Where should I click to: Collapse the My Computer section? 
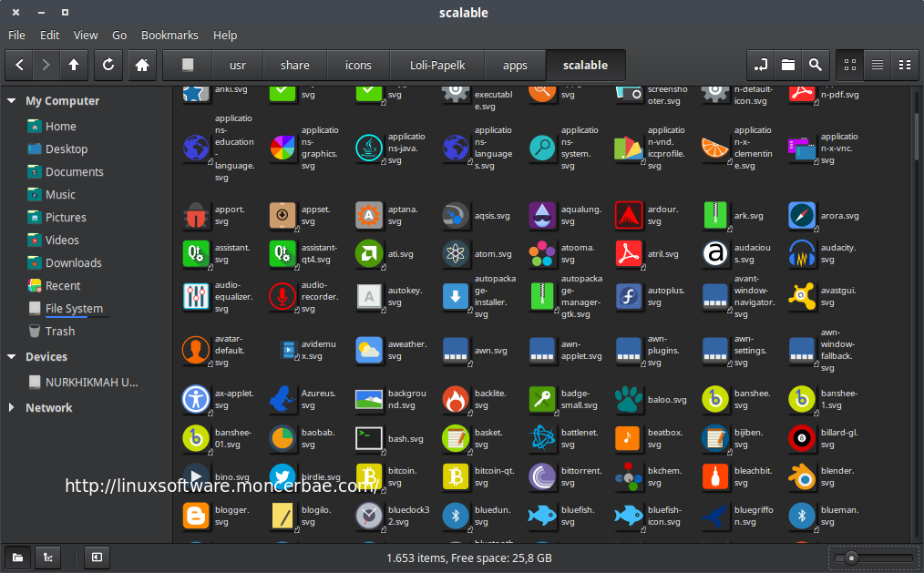(x=11, y=100)
